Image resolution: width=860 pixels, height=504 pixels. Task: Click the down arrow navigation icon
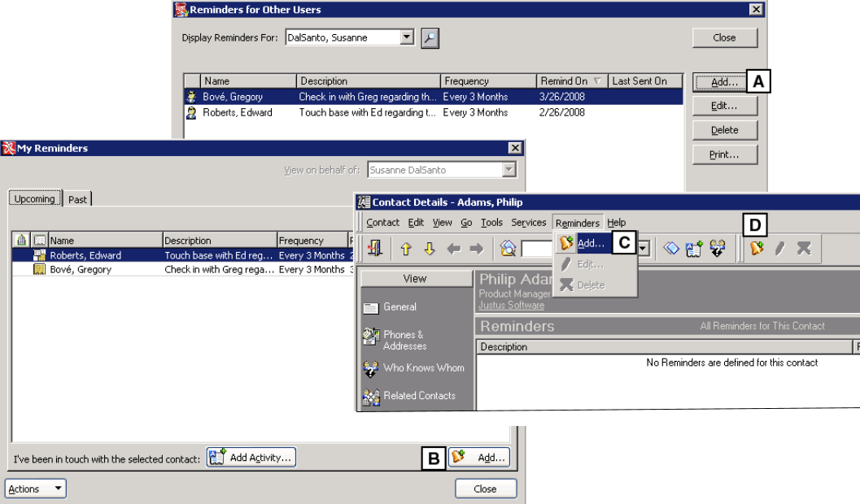(428, 248)
